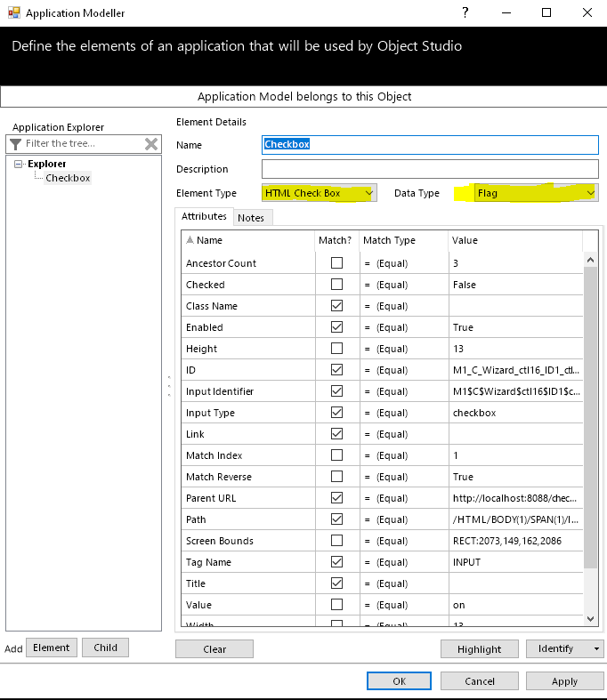
Task: Click the filter funnel icon
Action: (x=16, y=144)
